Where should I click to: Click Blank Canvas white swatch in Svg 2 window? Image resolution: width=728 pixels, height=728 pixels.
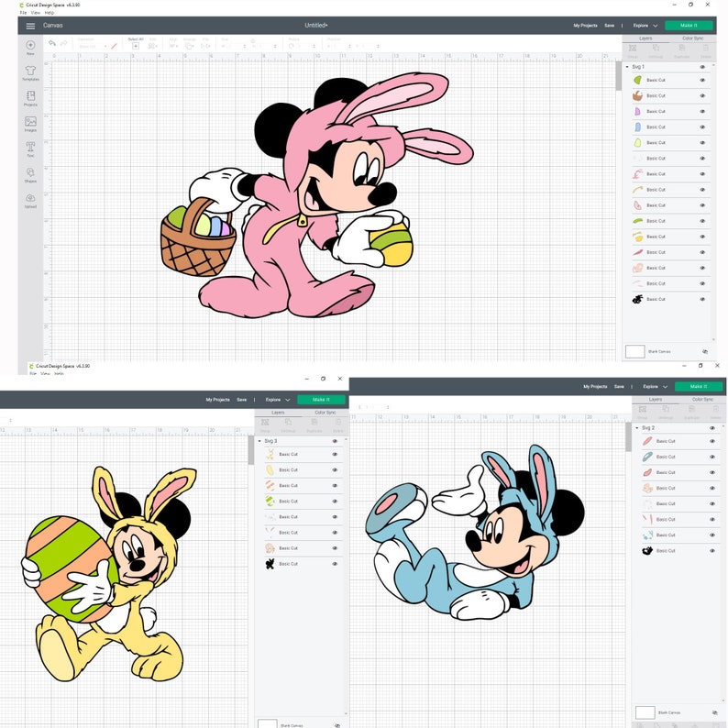(x=645, y=712)
